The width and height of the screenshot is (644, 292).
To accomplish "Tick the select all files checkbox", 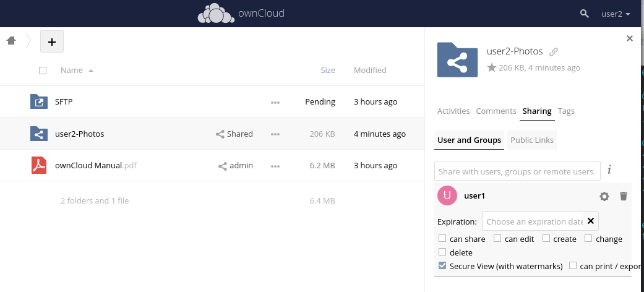I will click(43, 71).
